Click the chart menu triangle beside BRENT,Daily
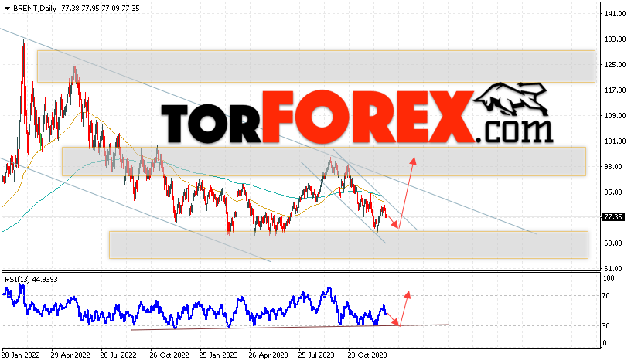Viewport: 631px width, 364px height. [7, 9]
